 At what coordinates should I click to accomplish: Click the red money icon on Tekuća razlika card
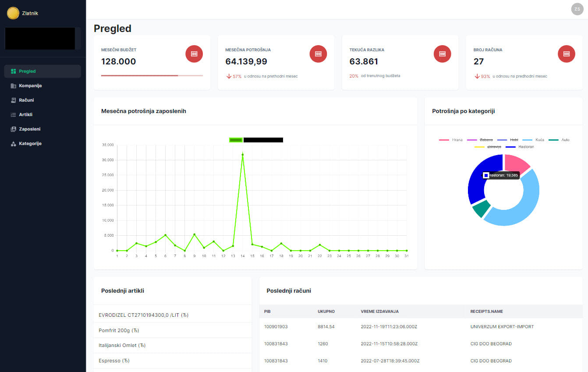[443, 53]
